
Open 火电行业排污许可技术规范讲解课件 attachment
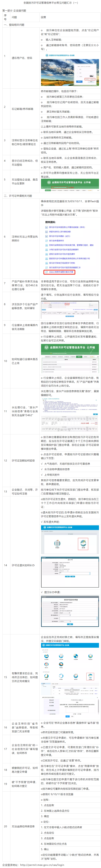64,249
